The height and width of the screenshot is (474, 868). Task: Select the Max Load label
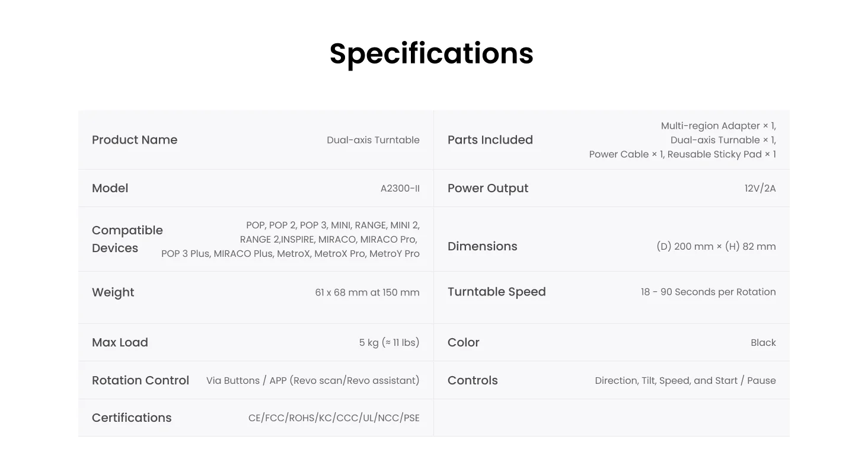tap(120, 342)
